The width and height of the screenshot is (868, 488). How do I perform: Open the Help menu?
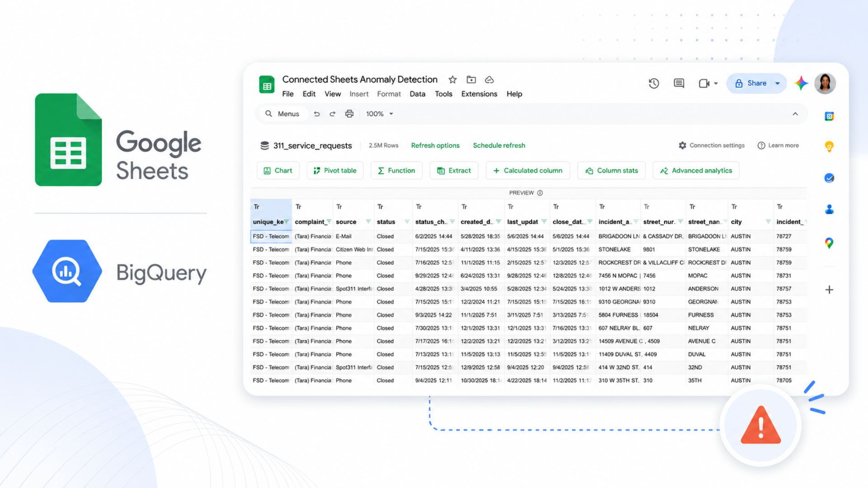[514, 94]
